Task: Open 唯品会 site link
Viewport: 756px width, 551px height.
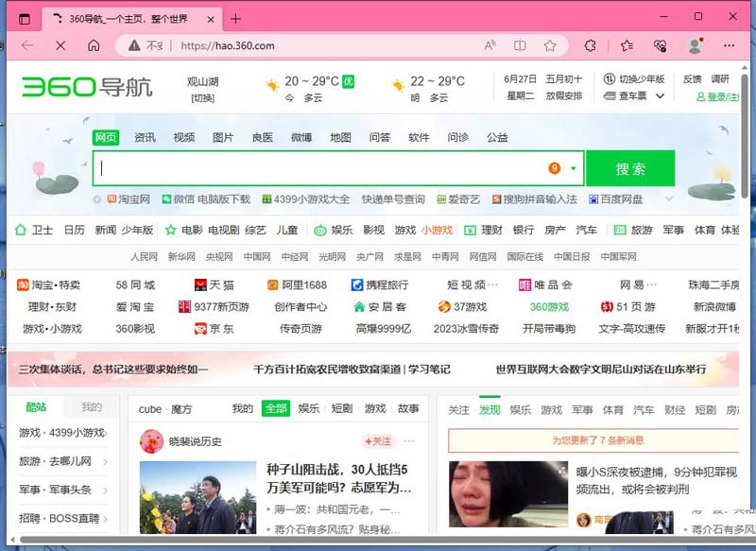Action: pos(545,284)
